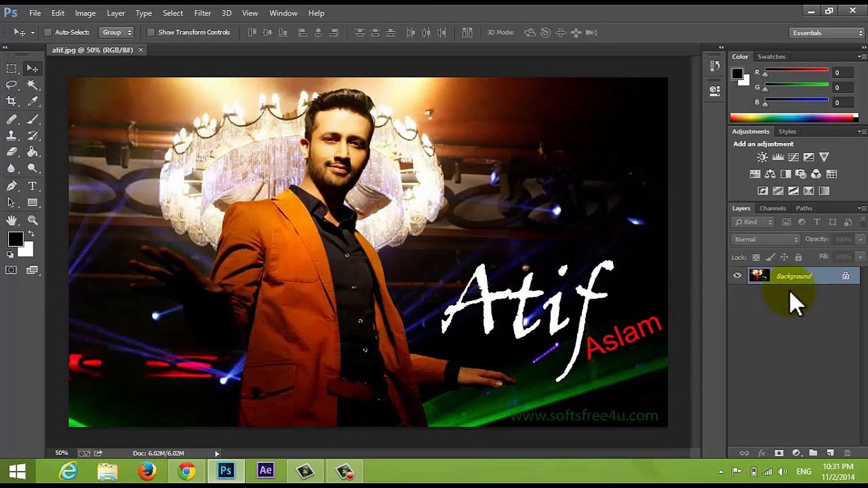Create a new layer
Image resolution: width=868 pixels, height=488 pixels.
830,453
